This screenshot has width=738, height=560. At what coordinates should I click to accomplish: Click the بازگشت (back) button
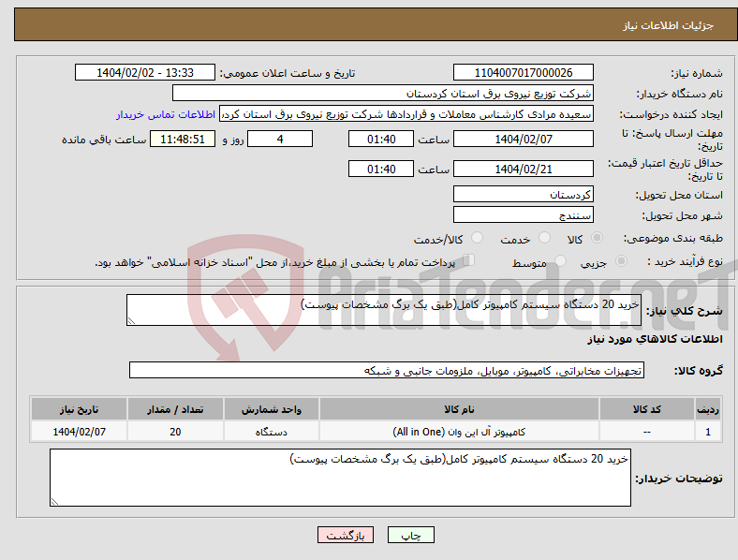pos(346,535)
